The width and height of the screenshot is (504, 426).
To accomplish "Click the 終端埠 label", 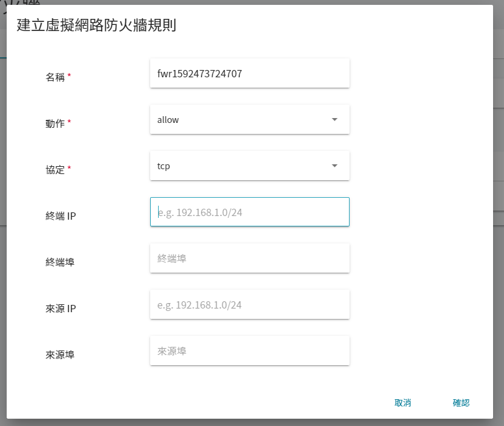I will (60, 262).
